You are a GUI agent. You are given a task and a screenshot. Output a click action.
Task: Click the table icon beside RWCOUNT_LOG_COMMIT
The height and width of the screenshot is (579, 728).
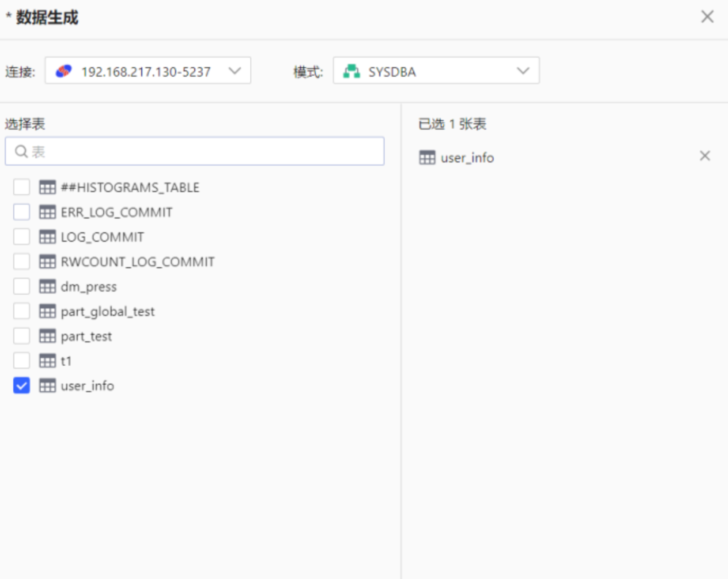47,262
